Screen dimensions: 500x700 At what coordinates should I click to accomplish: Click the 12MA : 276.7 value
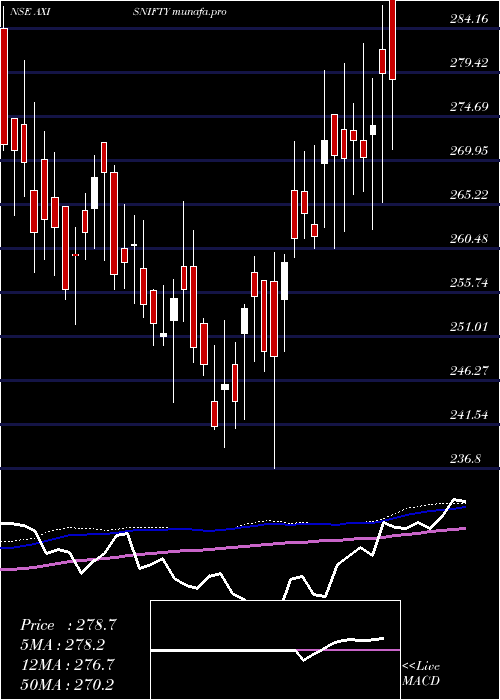tap(67, 665)
